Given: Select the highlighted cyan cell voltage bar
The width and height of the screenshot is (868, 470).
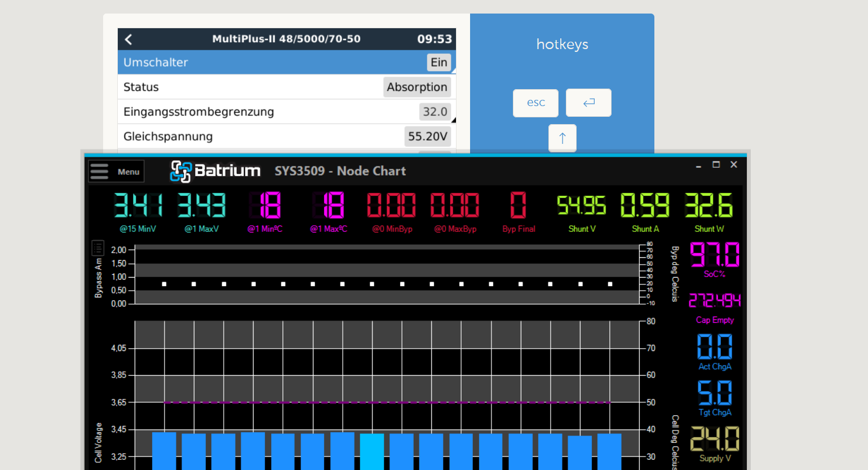Looking at the screenshot, I should coord(372,451).
